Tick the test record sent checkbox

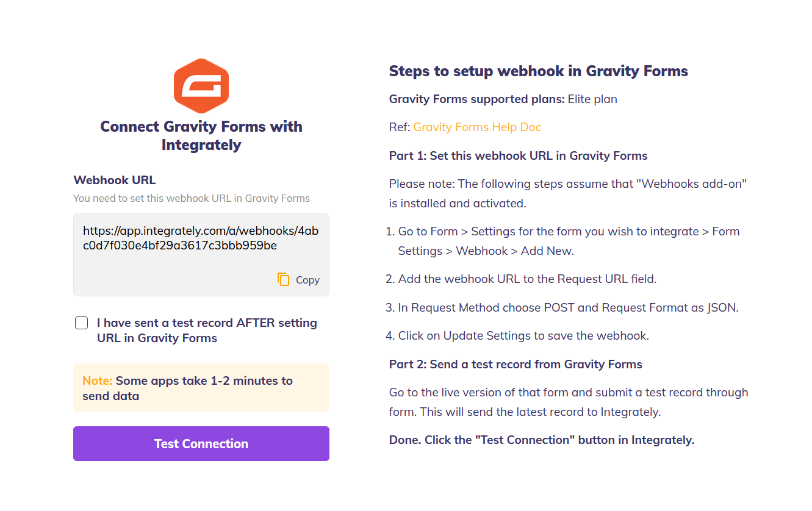click(82, 323)
